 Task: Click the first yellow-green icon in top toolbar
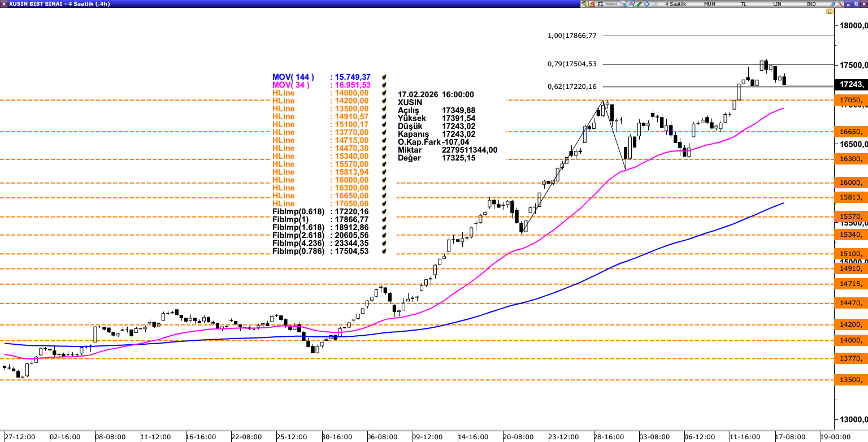point(584,4)
